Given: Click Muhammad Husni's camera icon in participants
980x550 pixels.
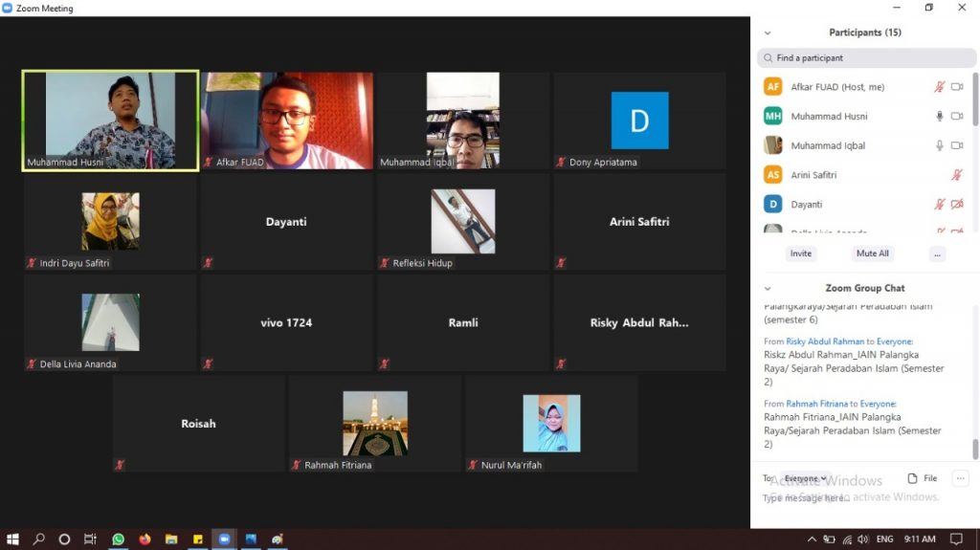Looking at the screenshot, I should coord(957,117).
